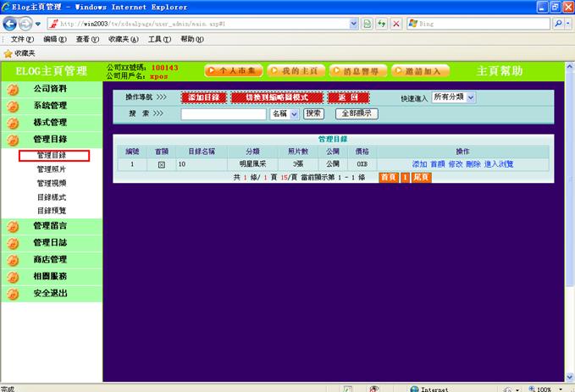Click the orange icon beside 安全退出
The width and height of the screenshot is (575, 392).
12,294
